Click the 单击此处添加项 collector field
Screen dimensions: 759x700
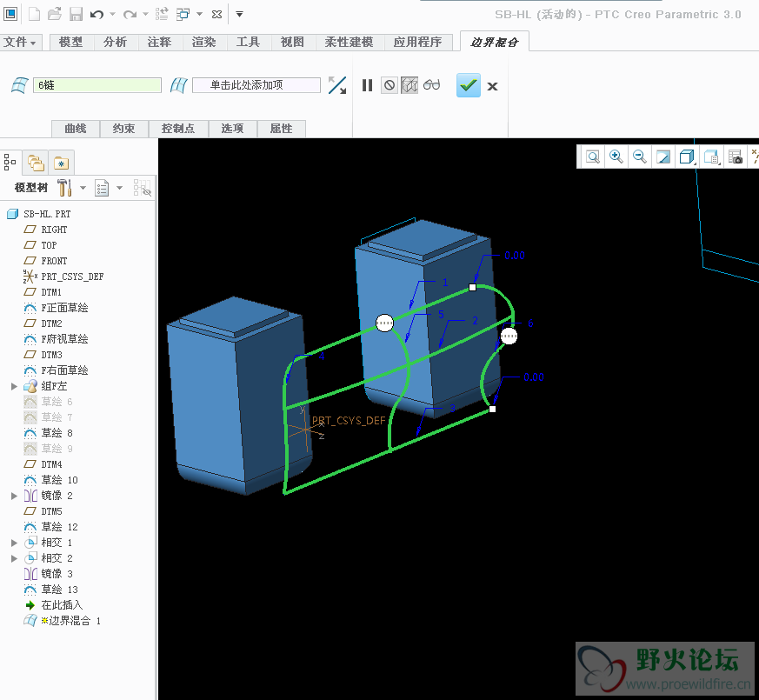pos(256,85)
